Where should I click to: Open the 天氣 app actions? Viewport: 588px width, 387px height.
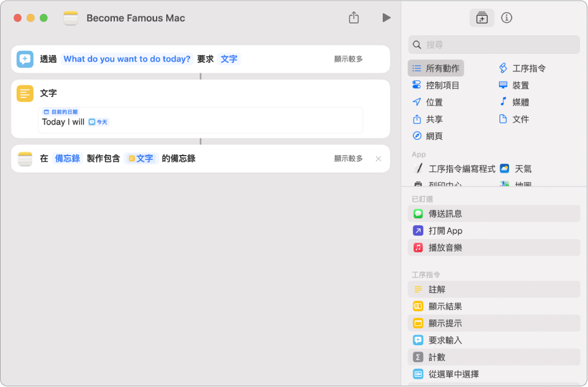coord(516,169)
